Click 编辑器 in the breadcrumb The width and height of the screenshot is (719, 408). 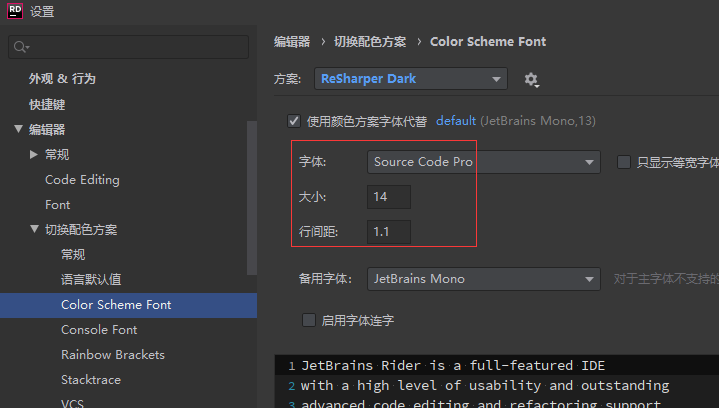coord(292,42)
